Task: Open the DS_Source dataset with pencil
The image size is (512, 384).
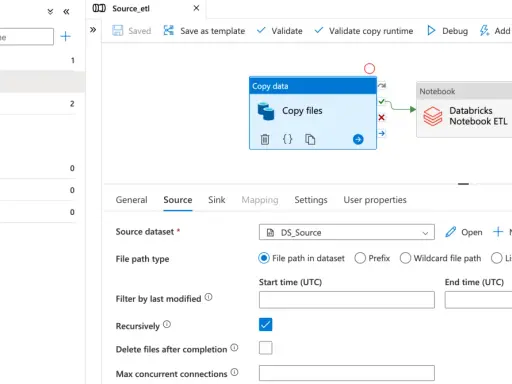Action: [x=464, y=232]
